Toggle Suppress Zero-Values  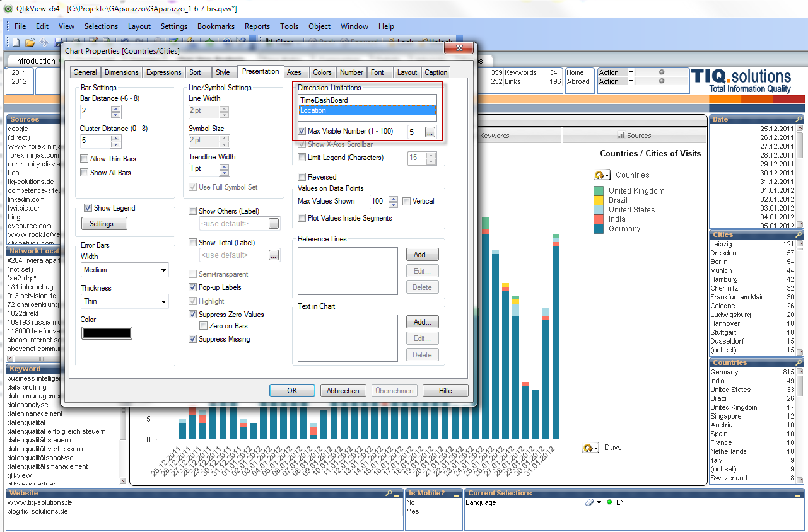click(193, 315)
